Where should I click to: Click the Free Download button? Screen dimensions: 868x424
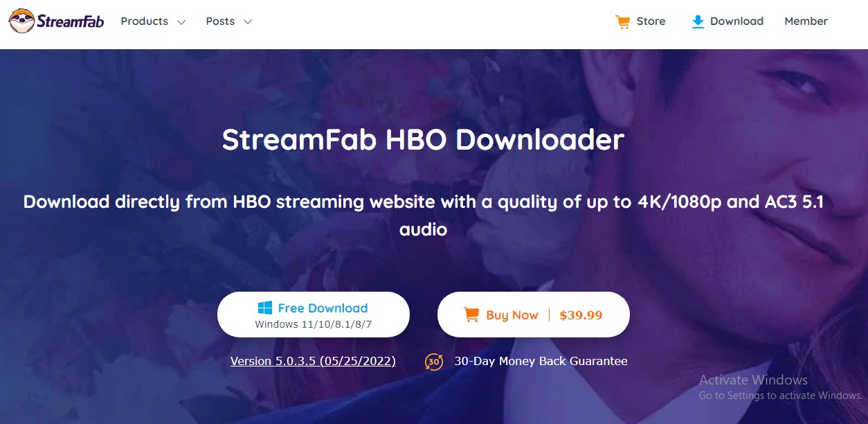click(314, 315)
